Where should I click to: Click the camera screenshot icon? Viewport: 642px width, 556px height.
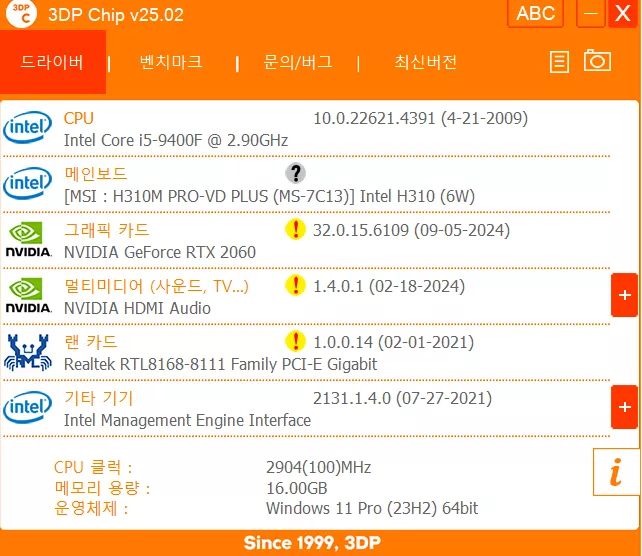coord(597,61)
